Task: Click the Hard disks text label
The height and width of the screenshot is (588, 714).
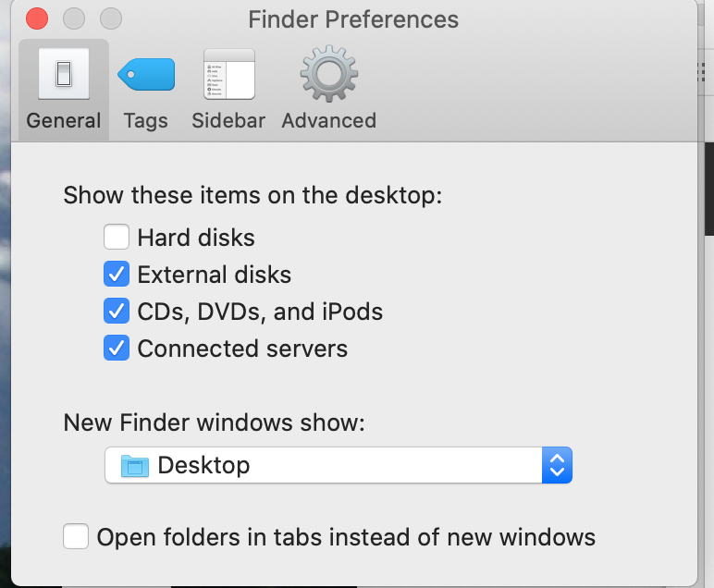Action: pyautogui.click(x=196, y=238)
